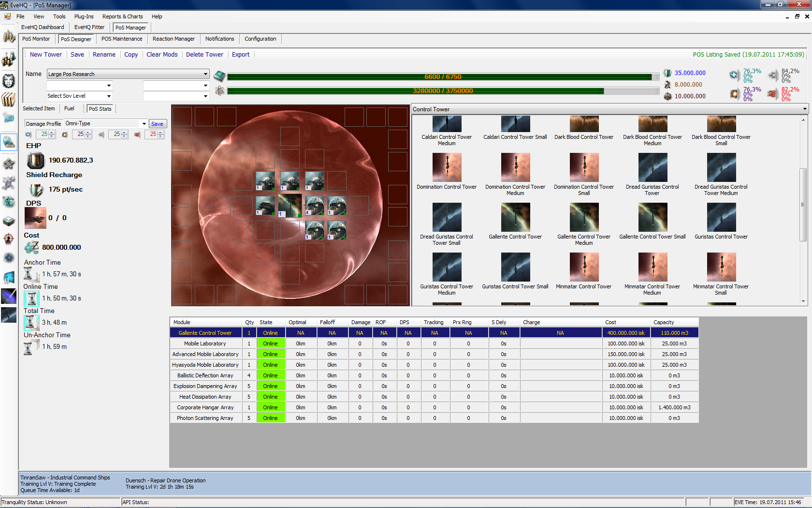This screenshot has width=812, height=508.
Task: Open the Reports & Charts menu
Action: click(x=122, y=16)
